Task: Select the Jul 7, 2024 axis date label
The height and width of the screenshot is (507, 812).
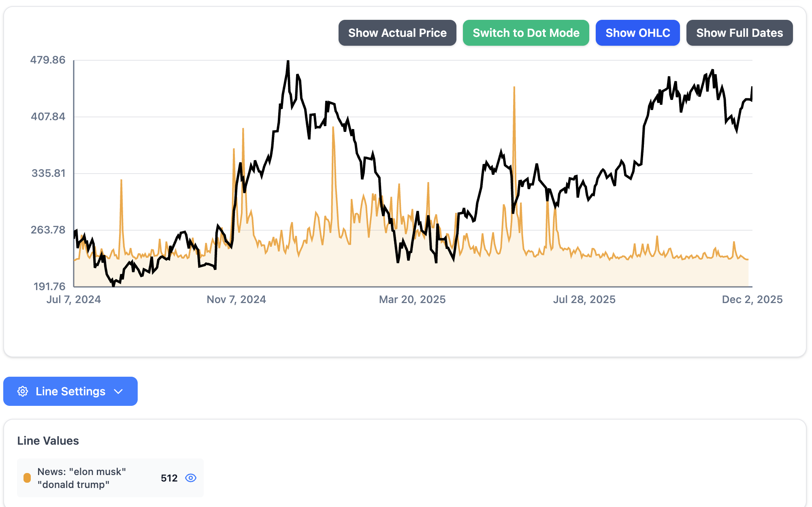Action: pyautogui.click(x=74, y=299)
